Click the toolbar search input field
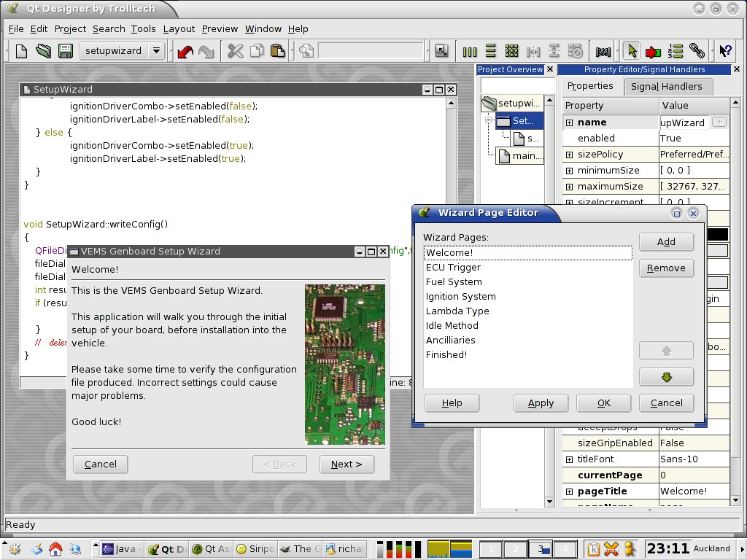747x560 pixels. coord(371,50)
